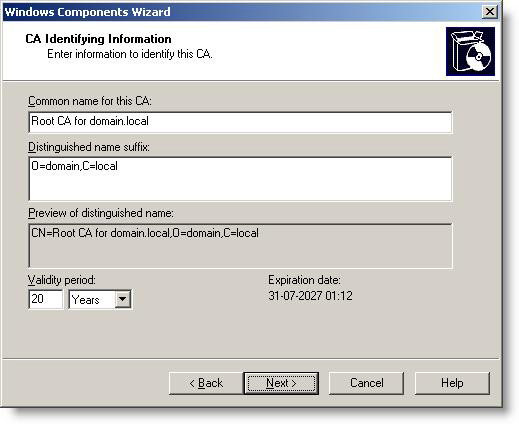The height and width of the screenshot is (424, 519).
Task: Click the expiration date value 31-07-2027 01:12
Action: click(310, 296)
